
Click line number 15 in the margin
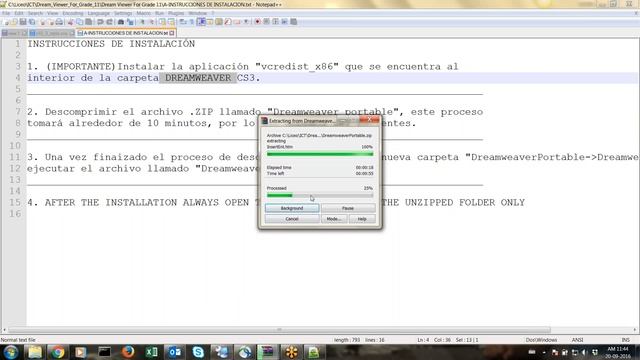[x=15, y=202]
